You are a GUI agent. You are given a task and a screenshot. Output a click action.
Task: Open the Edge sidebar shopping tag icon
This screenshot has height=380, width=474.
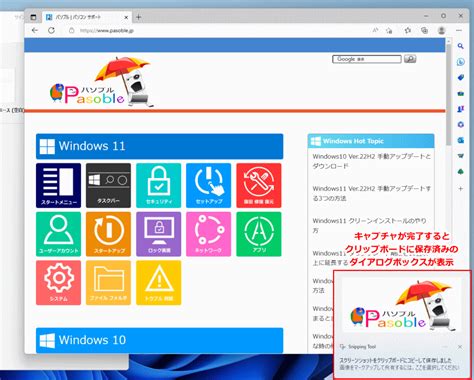[x=461, y=78]
